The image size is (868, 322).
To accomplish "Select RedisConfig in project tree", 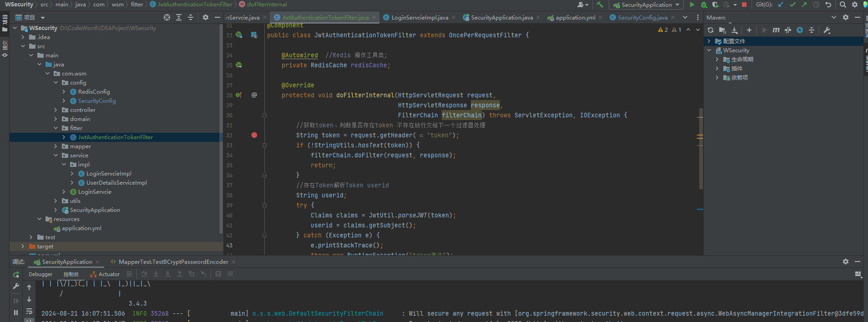I will click(x=94, y=91).
